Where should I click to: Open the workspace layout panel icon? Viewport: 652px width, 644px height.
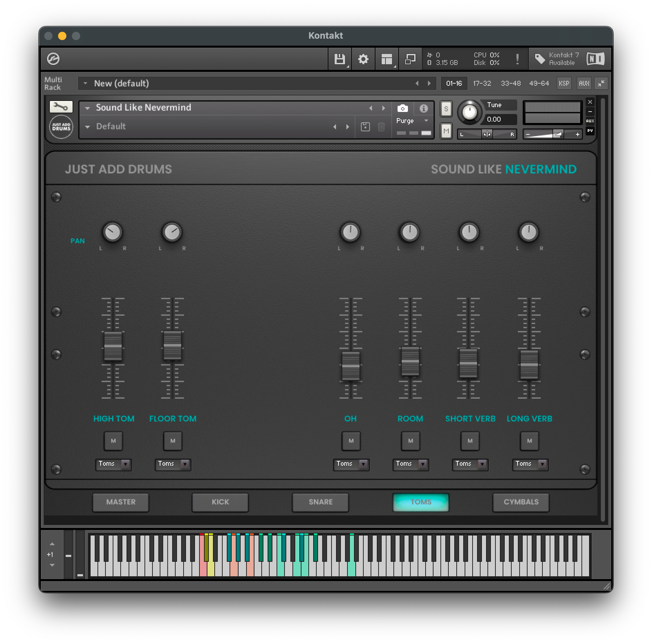[x=387, y=59]
